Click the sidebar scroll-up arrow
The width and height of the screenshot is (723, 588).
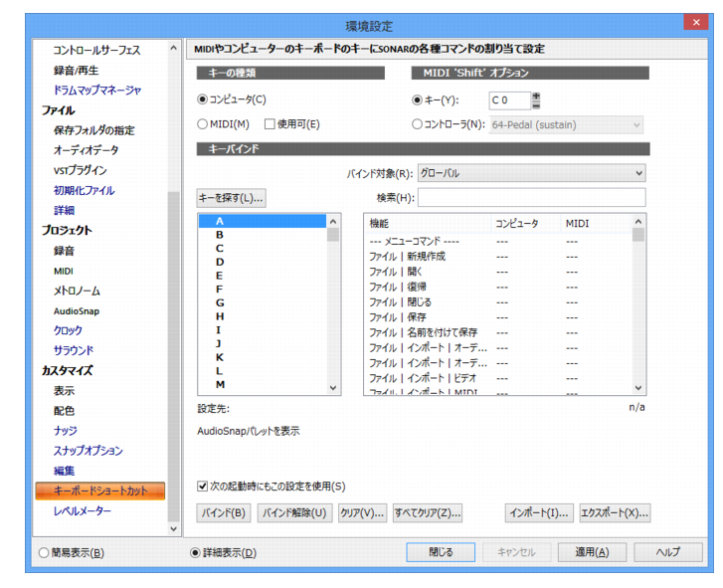[x=173, y=48]
